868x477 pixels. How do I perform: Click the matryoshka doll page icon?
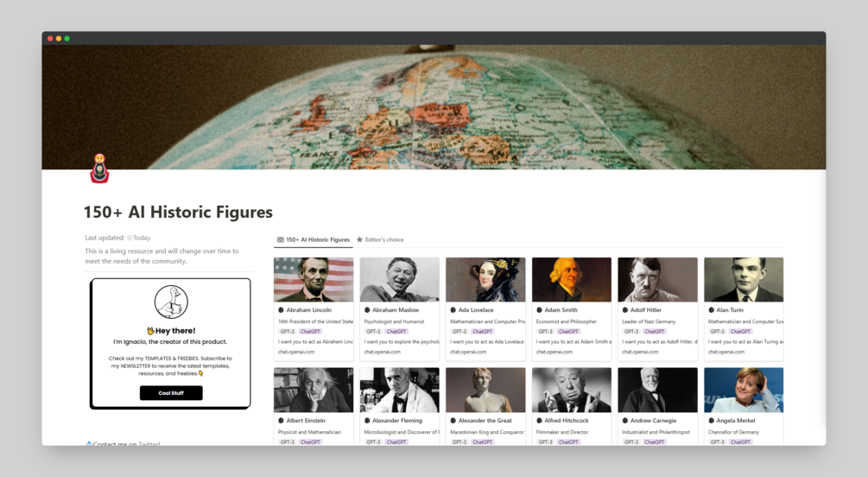(x=99, y=169)
